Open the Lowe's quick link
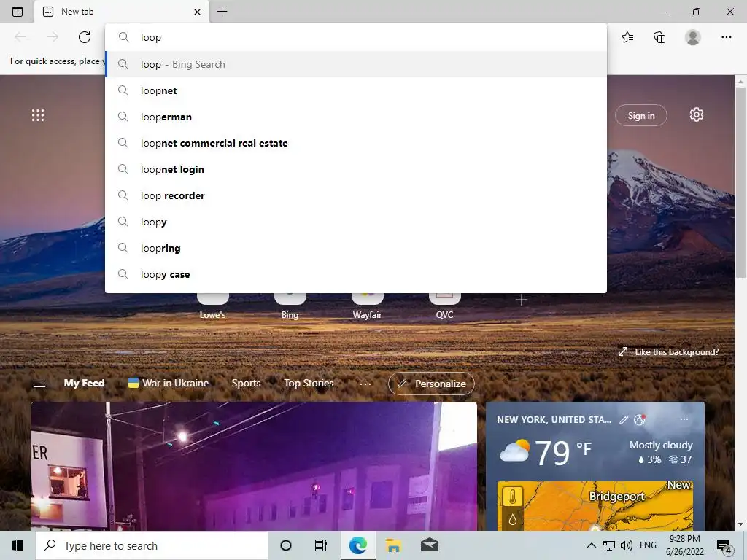 pos(212,306)
